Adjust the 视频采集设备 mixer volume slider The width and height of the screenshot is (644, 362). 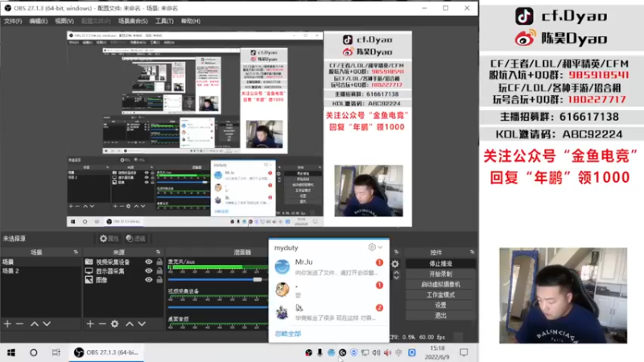(x=217, y=307)
